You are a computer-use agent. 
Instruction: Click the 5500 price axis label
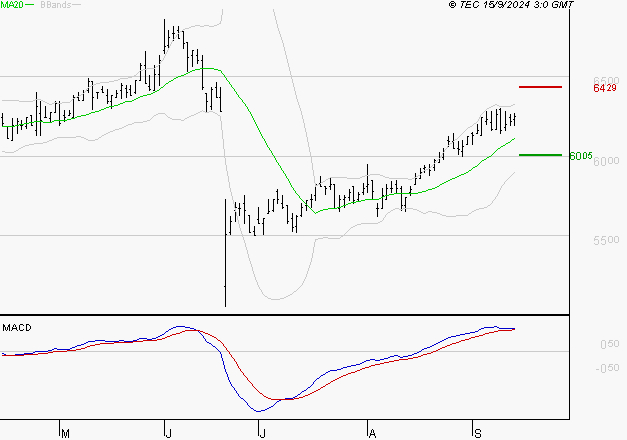606,240
